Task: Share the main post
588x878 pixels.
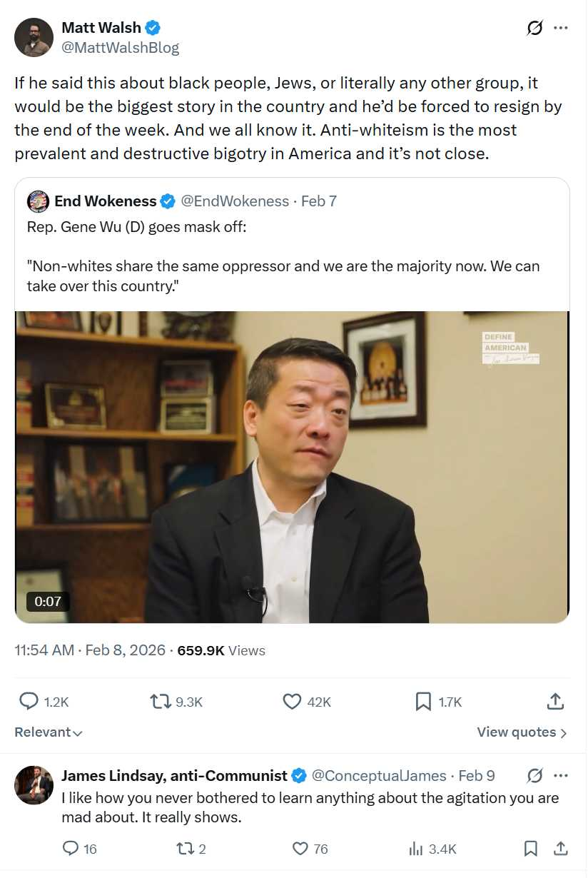Action: (555, 702)
